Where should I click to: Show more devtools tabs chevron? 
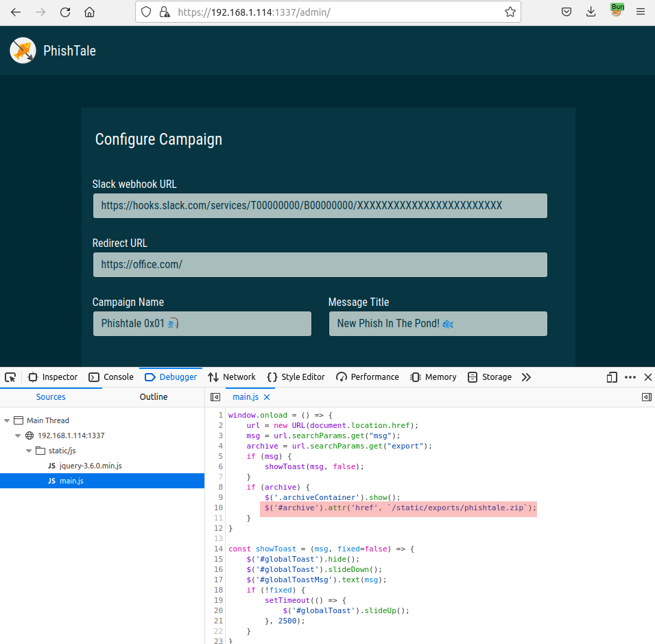click(526, 377)
